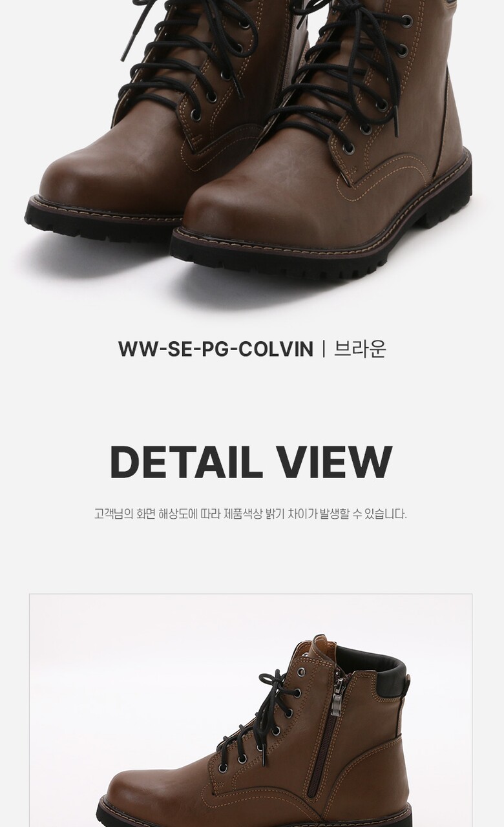Click the word VIEW in the heading
Image resolution: width=504 pixels, height=827 pixels.
point(333,462)
